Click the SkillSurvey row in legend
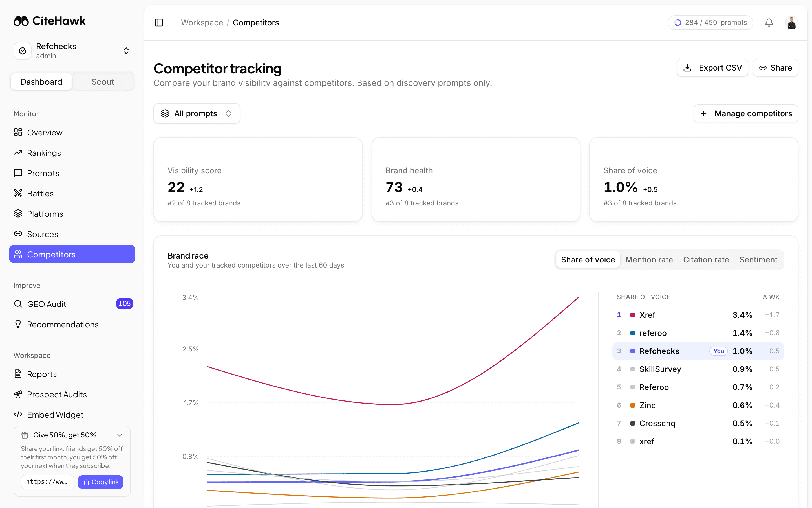The height and width of the screenshot is (508, 812). click(x=698, y=369)
